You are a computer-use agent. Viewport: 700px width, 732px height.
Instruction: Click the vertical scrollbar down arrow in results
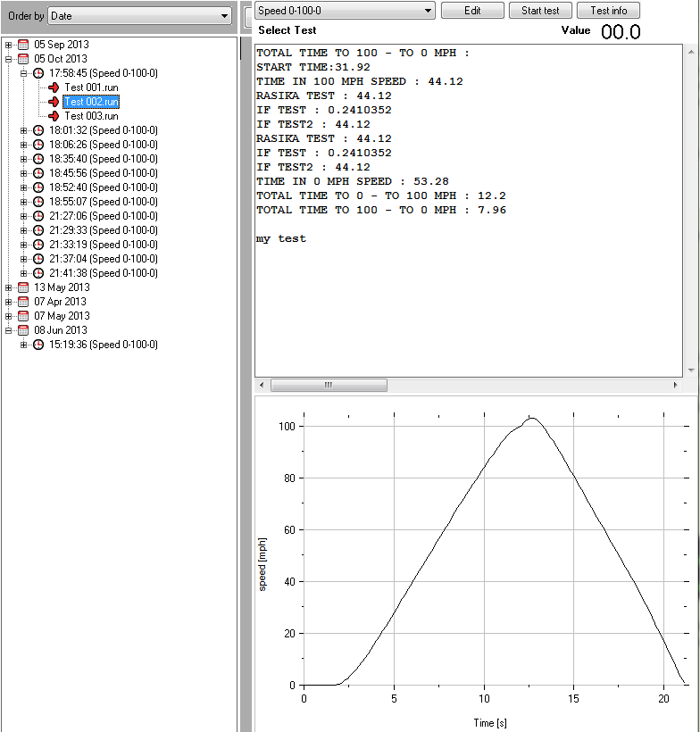pos(690,370)
